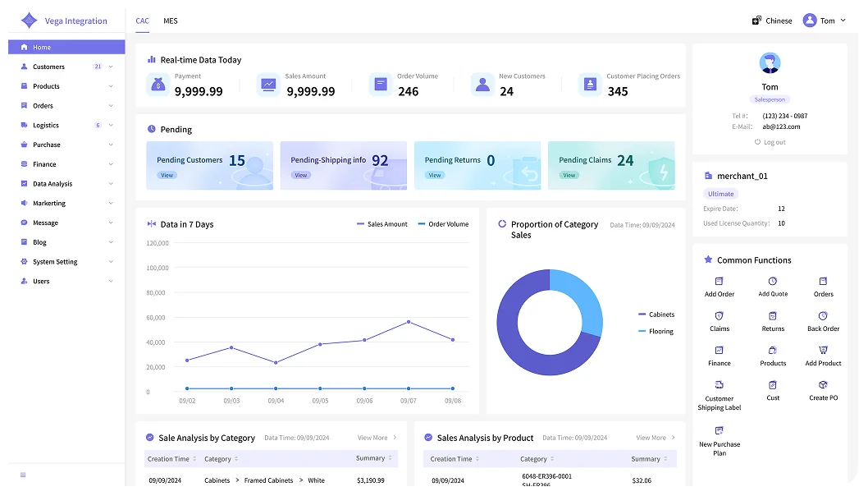Screen dimensions: 868x496
Task: Open the Add Quote shortcut icon
Action: tap(772, 281)
